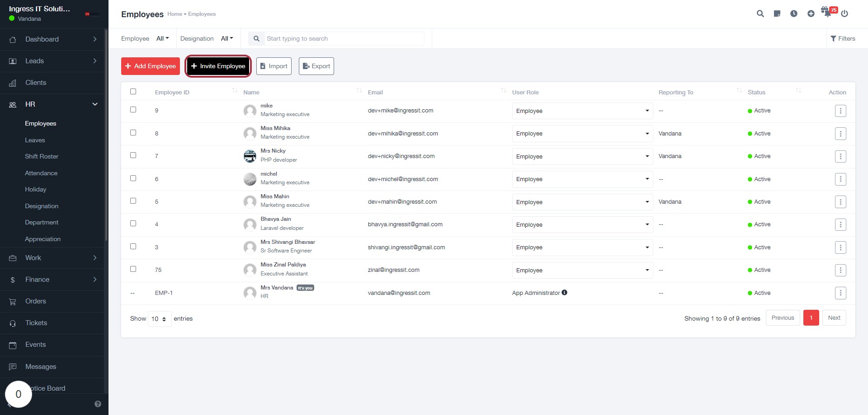Open Holiday in HR submenu

[x=36, y=189]
